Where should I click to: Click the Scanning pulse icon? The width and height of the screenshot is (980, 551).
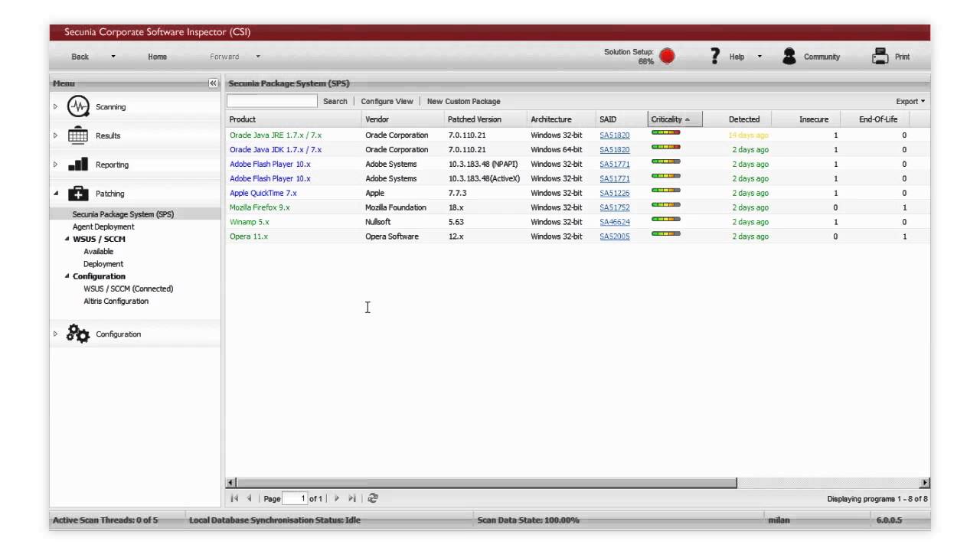pyautogui.click(x=78, y=106)
